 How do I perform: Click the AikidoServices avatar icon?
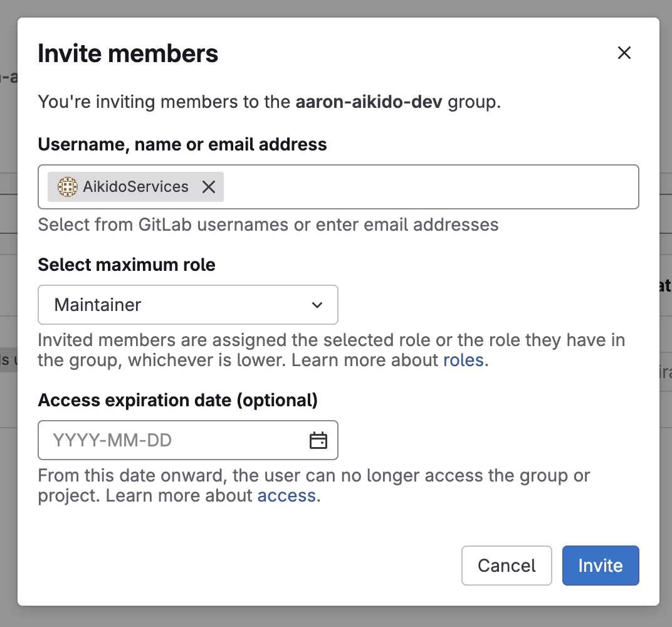[x=67, y=187]
